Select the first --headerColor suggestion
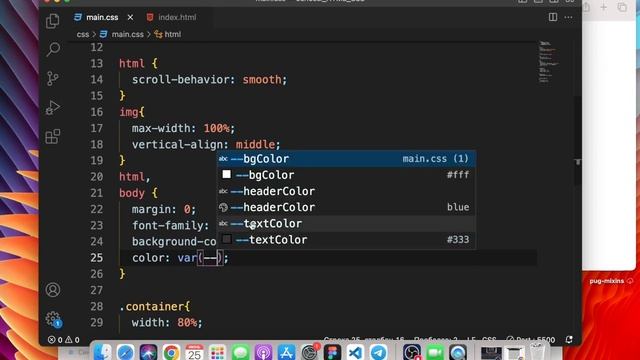This screenshot has height=360, width=640. tap(346, 191)
